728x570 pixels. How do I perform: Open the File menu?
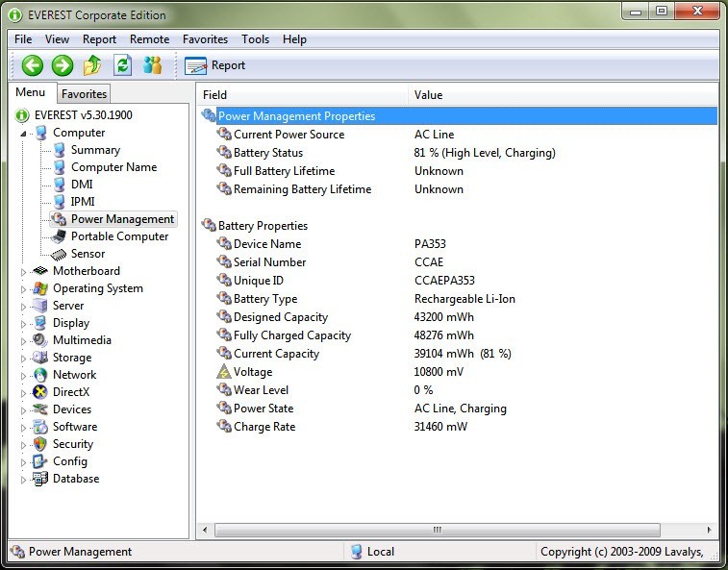pyautogui.click(x=23, y=39)
